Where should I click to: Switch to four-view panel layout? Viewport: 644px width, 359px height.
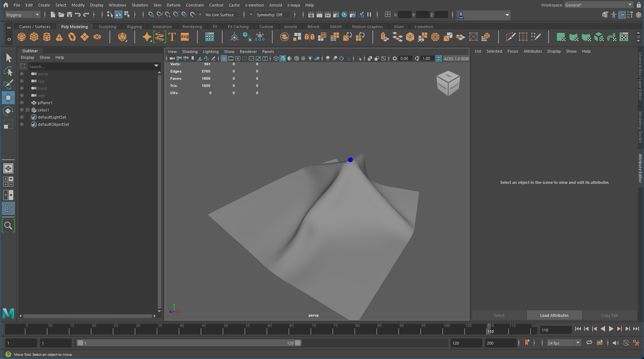click(8, 181)
